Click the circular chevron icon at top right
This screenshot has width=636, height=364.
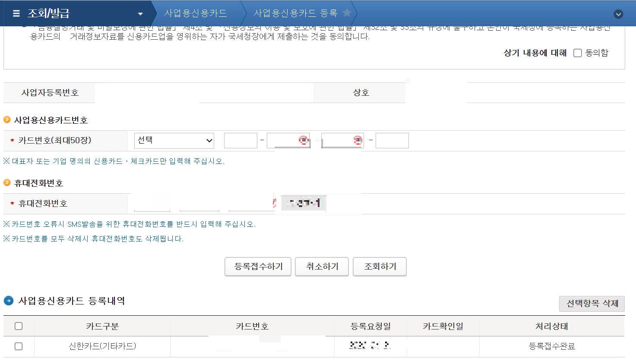coord(618,13)
